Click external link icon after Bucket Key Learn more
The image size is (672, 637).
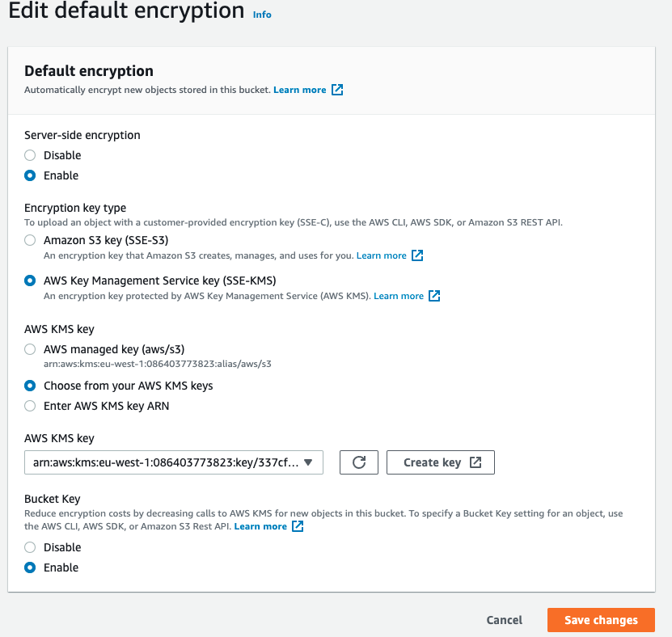pyautogui.click(x=298, y=526)
